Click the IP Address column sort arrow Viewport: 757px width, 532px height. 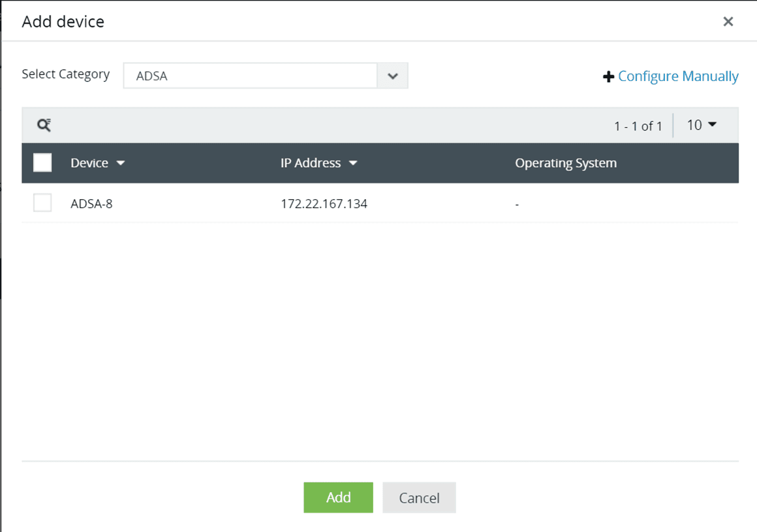point(353,163)
